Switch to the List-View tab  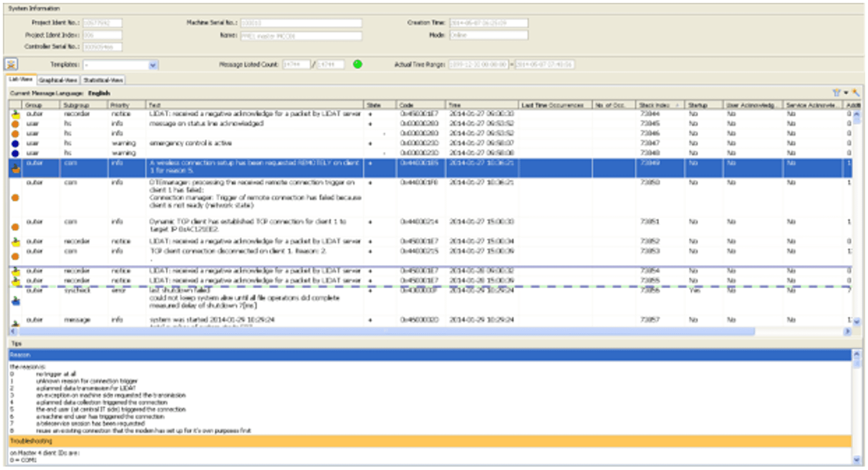tap(21, 79)
